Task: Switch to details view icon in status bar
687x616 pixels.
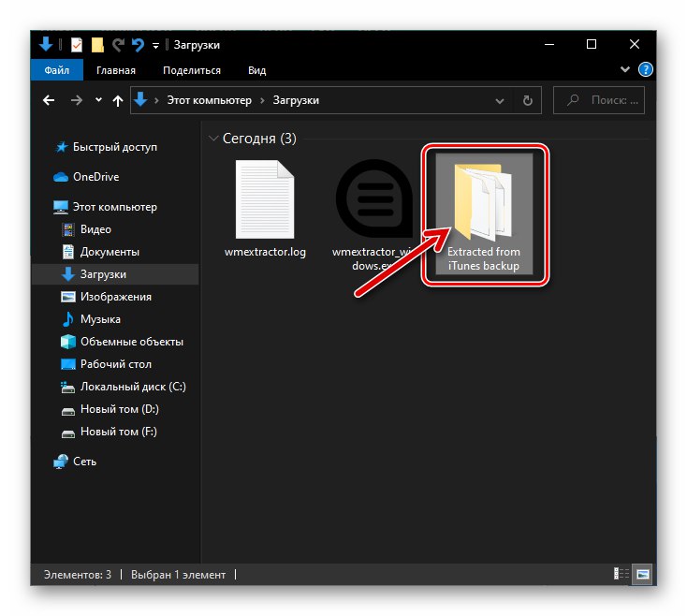Action: pyautogui.click(x=621, y=574)
